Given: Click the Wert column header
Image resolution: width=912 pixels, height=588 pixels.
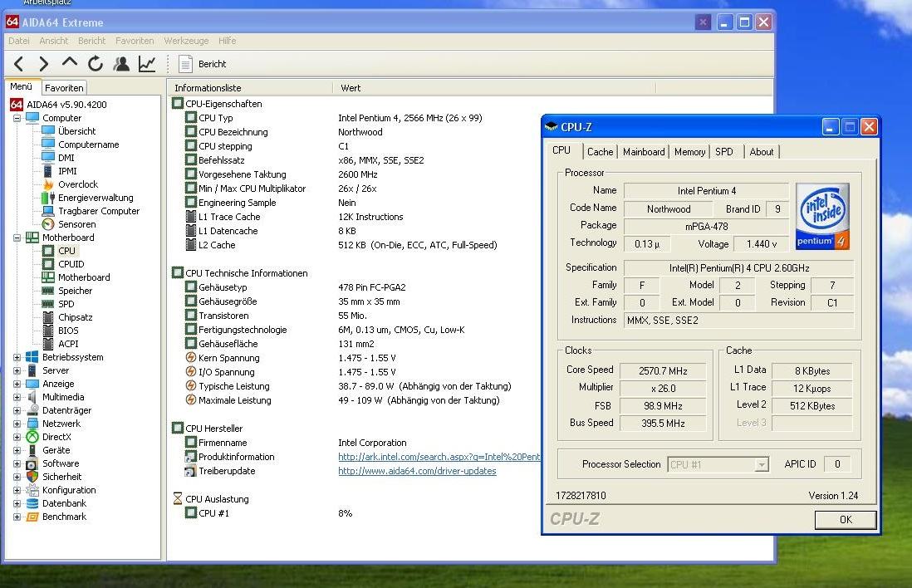Looking at the screenshot, I should pos(351,88).
